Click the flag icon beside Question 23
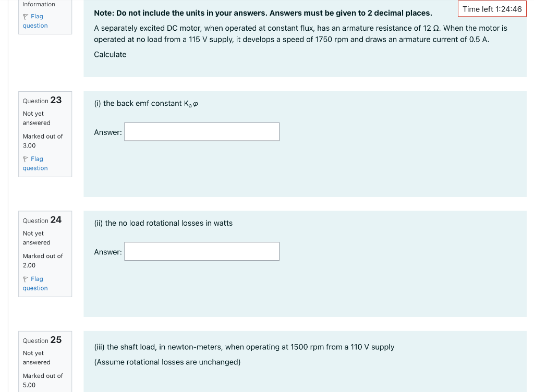The image size is (534, 392). [x=26, y=159]
